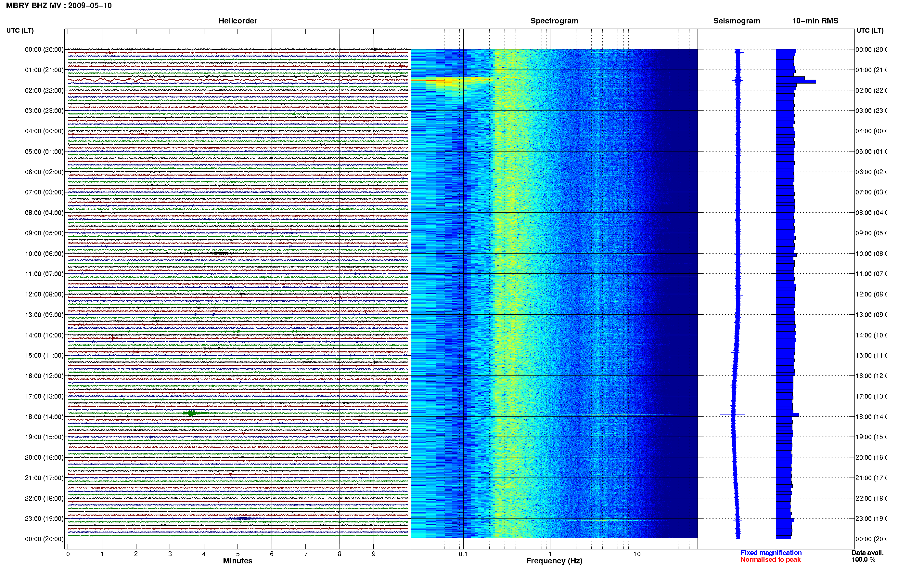Click the right-side 06:00 time label
Image resolution: width=924 pixels, height=578 pixels.
(871, 172)
